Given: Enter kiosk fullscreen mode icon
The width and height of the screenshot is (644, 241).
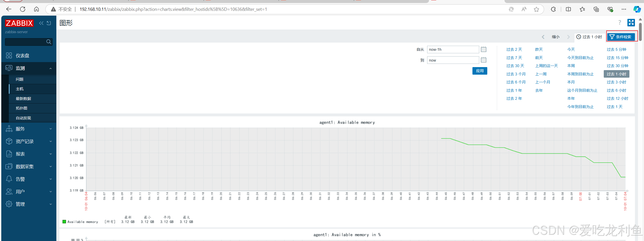Looking at the screenshot, I should coord(631,23).
